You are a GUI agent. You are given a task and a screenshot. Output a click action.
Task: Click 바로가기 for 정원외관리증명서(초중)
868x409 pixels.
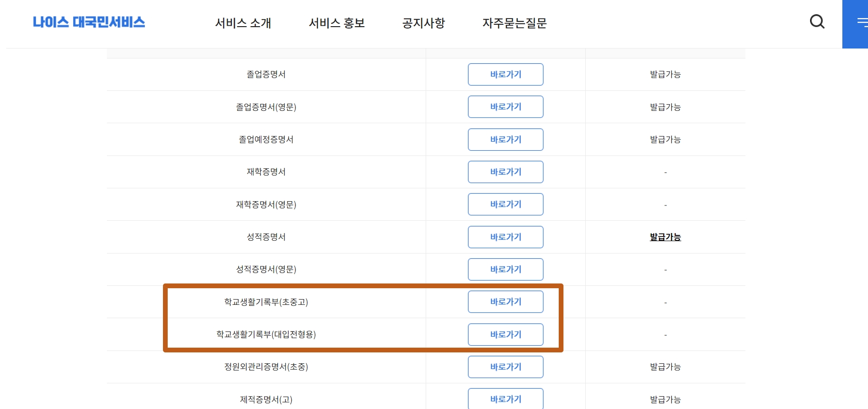pyautogui.click(x=505, y=367)
